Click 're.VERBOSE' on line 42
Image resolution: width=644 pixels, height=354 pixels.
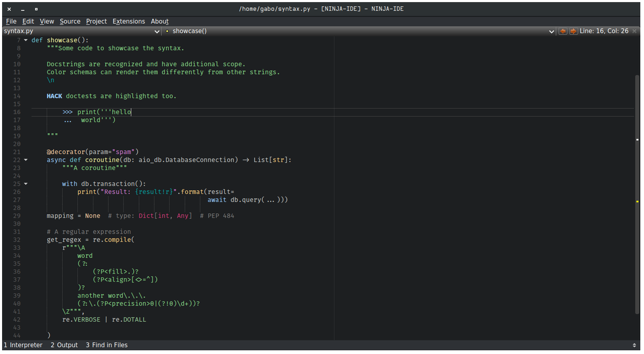point(81,320)
